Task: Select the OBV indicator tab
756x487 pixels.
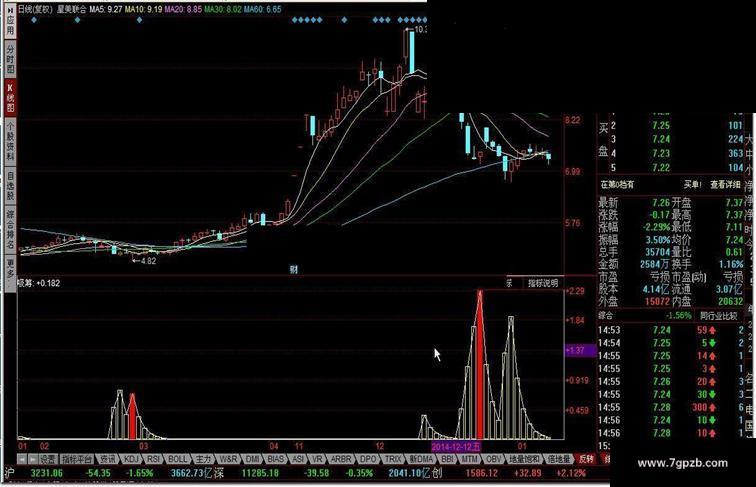Action: (493, 459)
